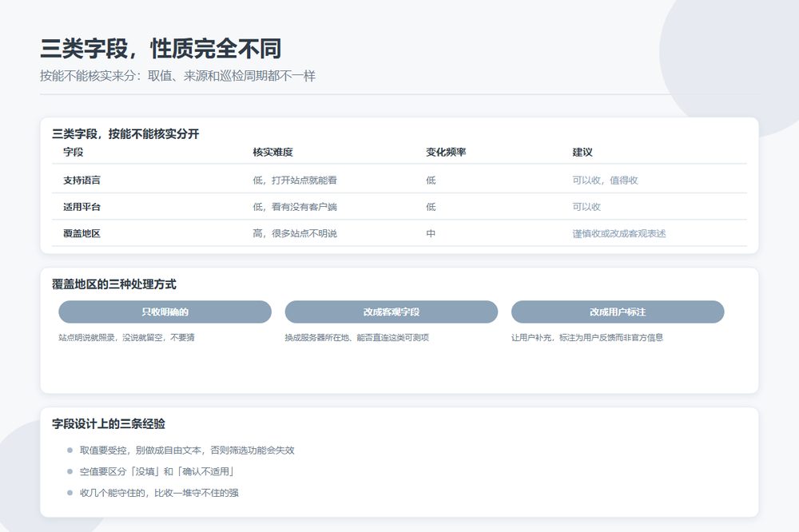Image resolution: width=799 pixels, height=532 pixels.
Task: Click the 中 frequency cell
Action: click(x=431, y=233)
